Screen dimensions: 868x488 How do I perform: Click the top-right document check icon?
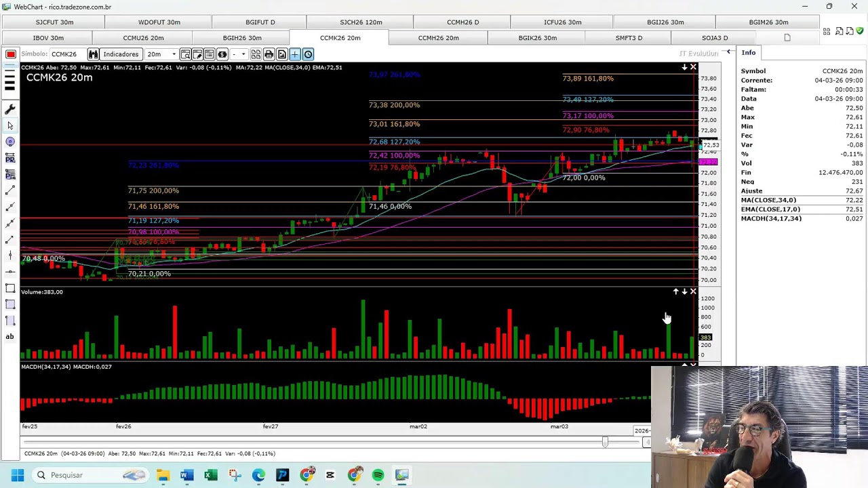850,31
